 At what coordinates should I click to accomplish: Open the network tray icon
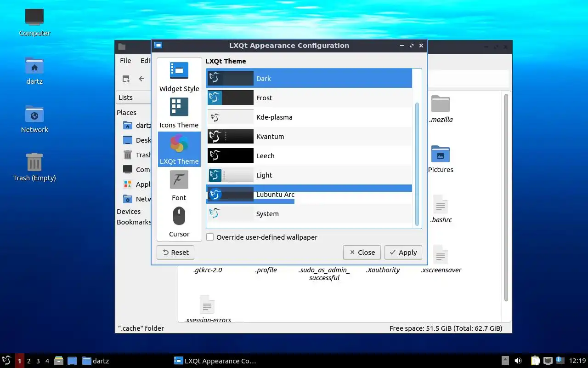[548, 361]
